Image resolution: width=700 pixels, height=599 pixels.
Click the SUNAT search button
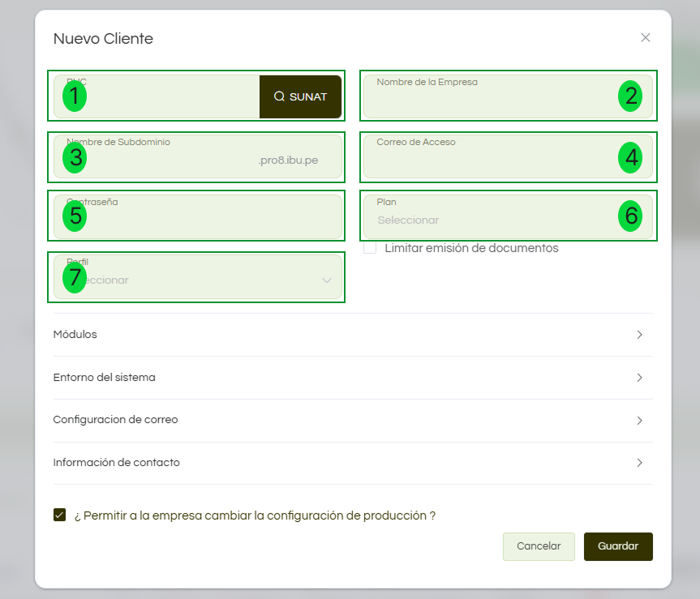300,96
